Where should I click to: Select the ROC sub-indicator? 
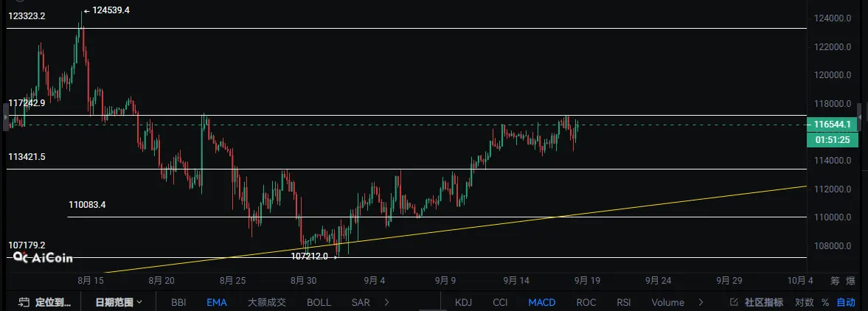[x=586, y=303]
